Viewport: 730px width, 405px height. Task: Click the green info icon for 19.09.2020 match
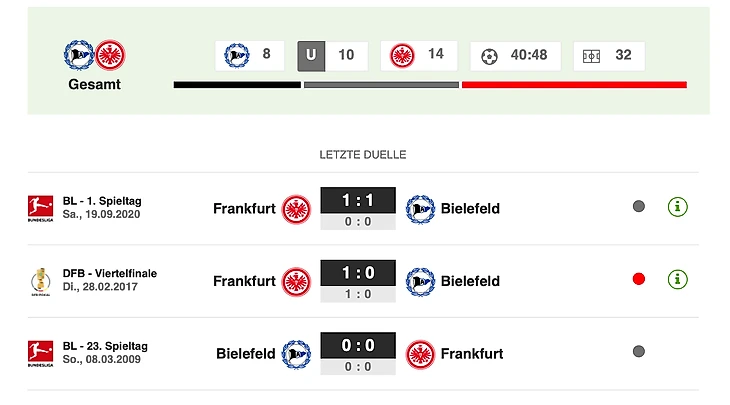coord(678,207)
